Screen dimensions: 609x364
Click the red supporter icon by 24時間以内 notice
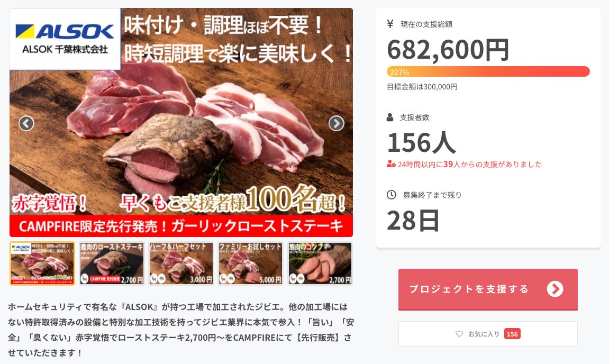390,165
